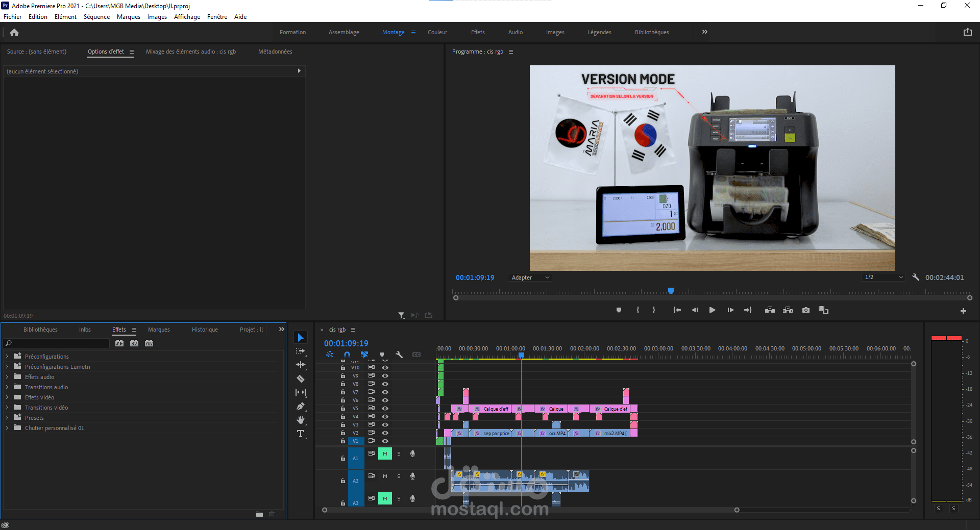Expand the Préconfigurations folder
This screenshot has width=980, height=530.
[7, 357]
